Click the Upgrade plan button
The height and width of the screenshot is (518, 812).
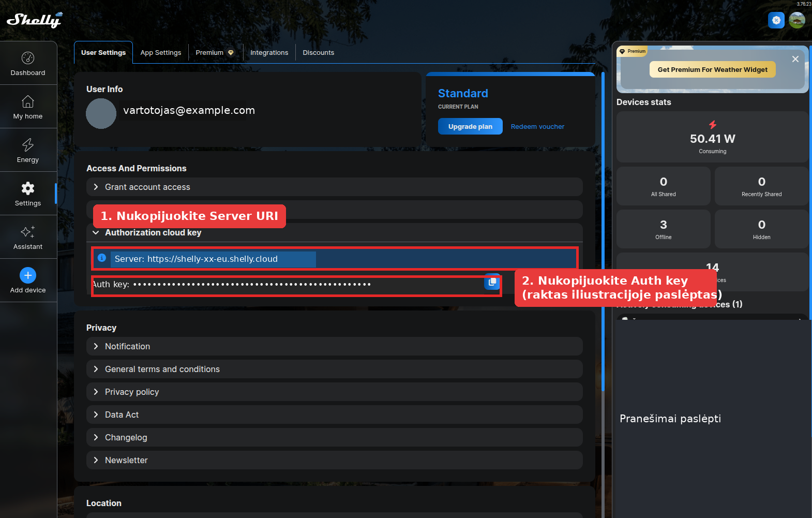click(470, 126)
